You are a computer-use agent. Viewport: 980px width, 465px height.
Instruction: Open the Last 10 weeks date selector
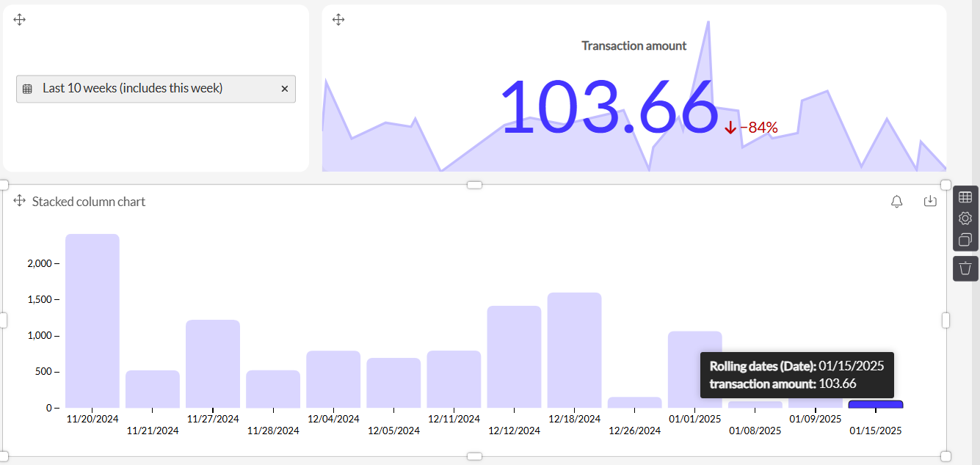tap(132, 89)
